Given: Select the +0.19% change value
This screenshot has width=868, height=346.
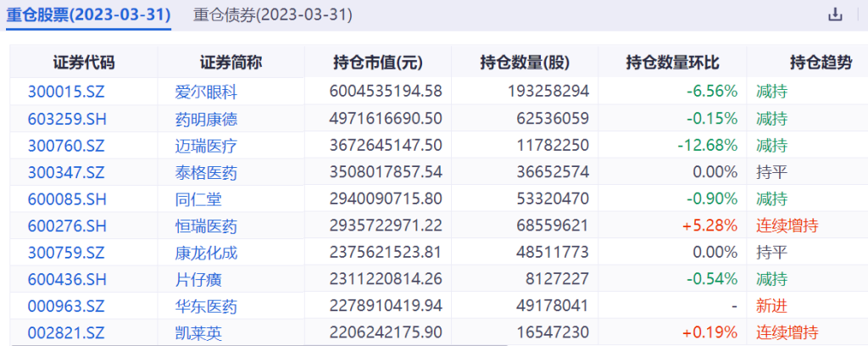Looking at the screenshot, I should pyautogui.click(x=709, y=333).
